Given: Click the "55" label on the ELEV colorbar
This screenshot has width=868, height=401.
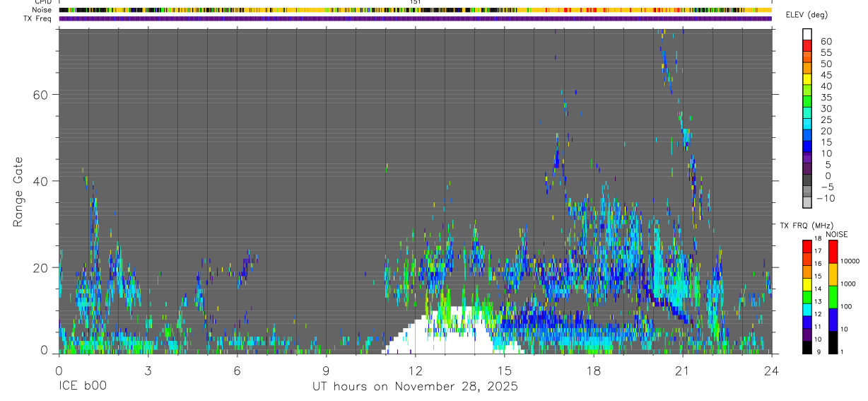Looking at the screenshot, I should click(x=826, y=52).
